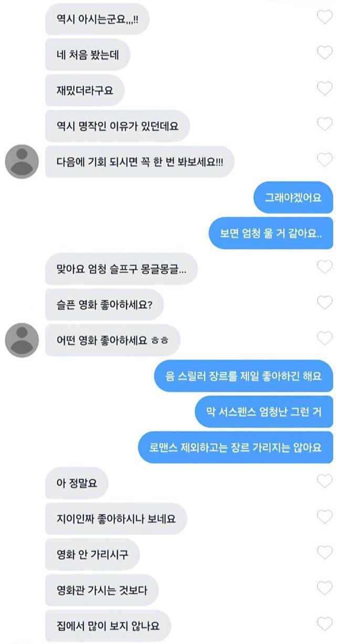Like '다음에 기회 되시면 꼭 한 번 봐보세요!!!'

click(325, 160)
